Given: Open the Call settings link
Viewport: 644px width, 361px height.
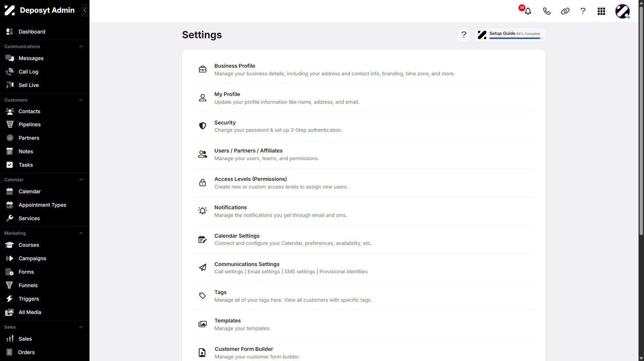Looking at the screenshot, I should 228,272.
